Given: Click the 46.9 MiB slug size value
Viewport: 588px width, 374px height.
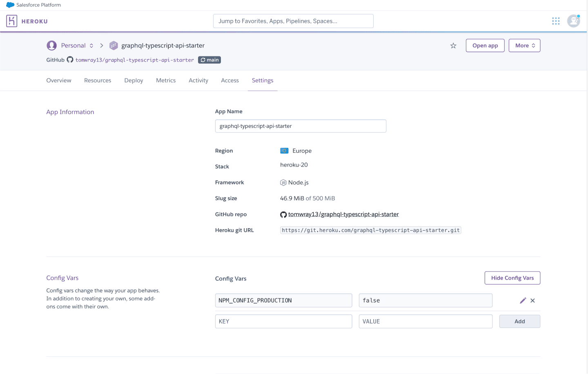Looking at the screenshot, I should point(292,198).
